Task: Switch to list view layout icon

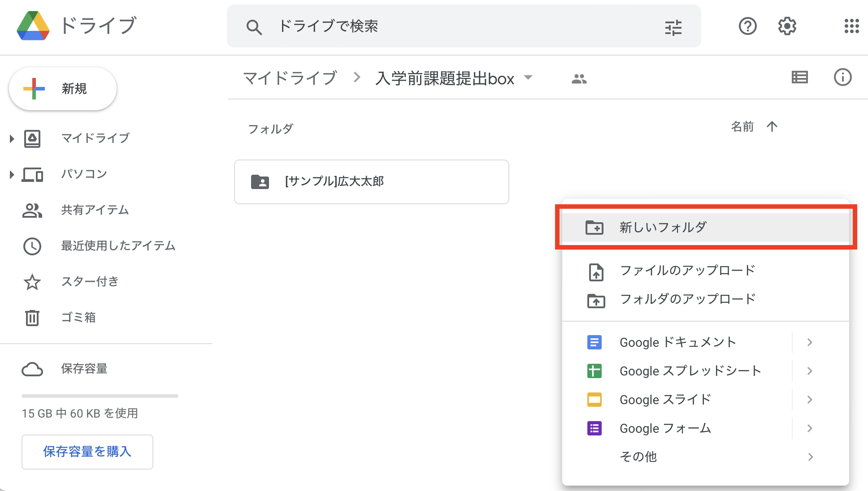Action: click(x=799, y=78)
